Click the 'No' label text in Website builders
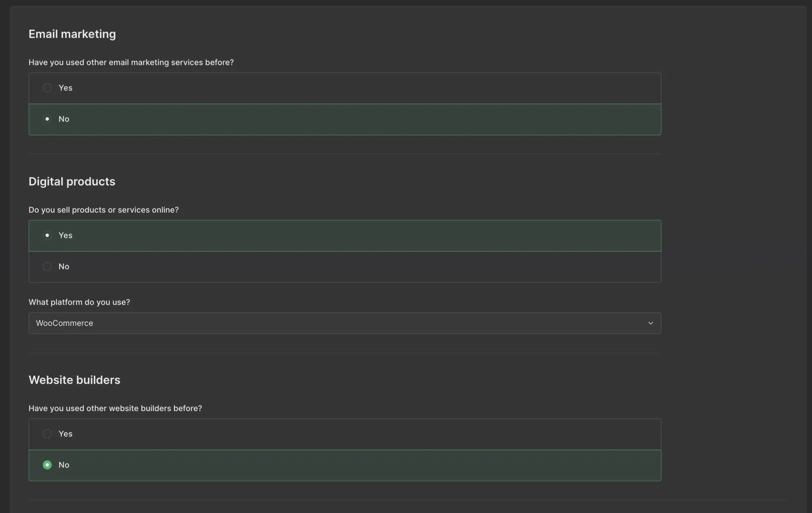Viewport: 812px width, 513px height. click(x=64, y=465)
